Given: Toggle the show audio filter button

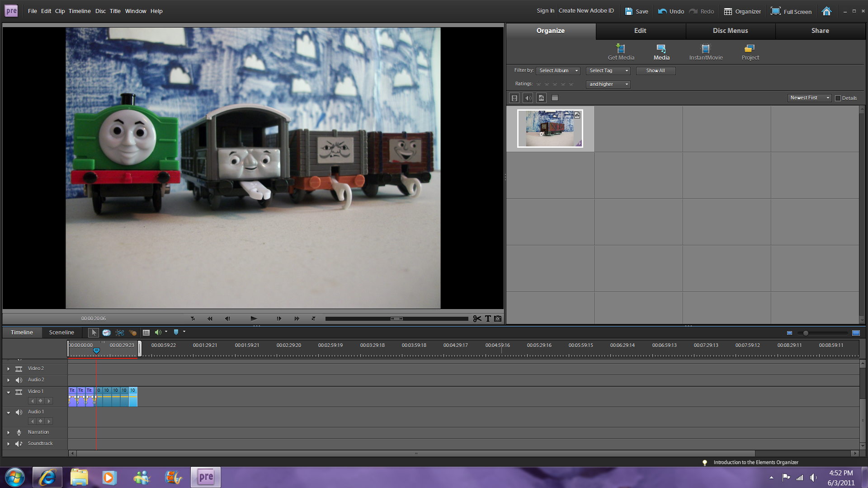Looking at the screenshot, I should click(x=528, y=98).
